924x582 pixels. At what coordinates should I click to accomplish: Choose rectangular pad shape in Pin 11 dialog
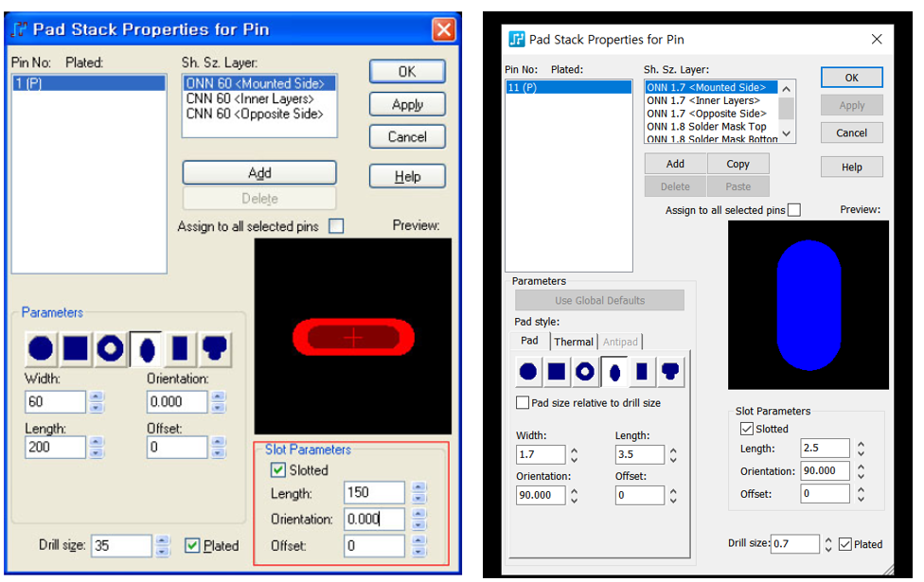pyautogui.click(x=642, y=372)
